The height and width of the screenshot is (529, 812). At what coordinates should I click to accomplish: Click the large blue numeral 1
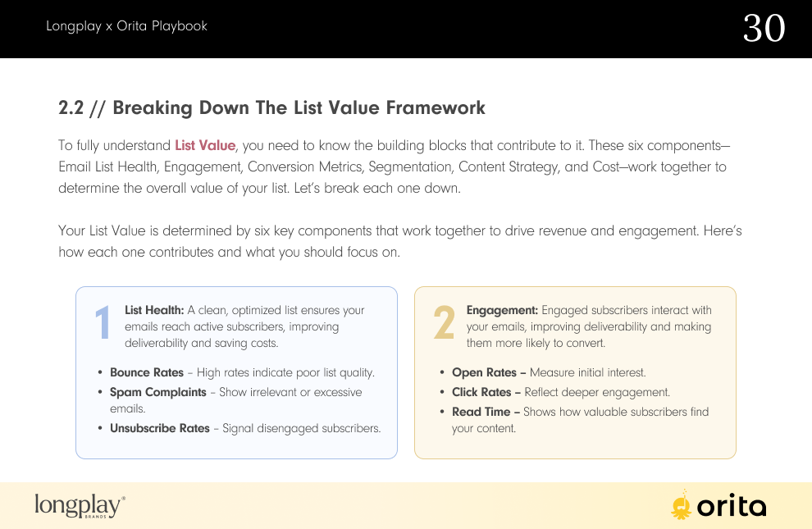[103, 322]
